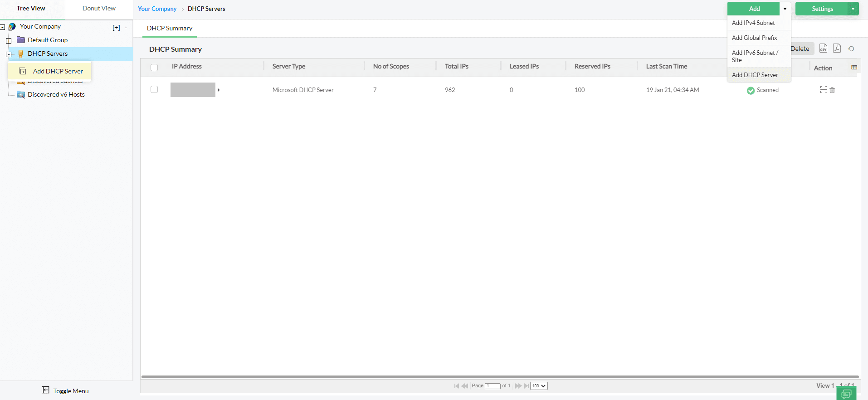
Task: Open the DHCP Summary tab
Action: tap(170, 28)
